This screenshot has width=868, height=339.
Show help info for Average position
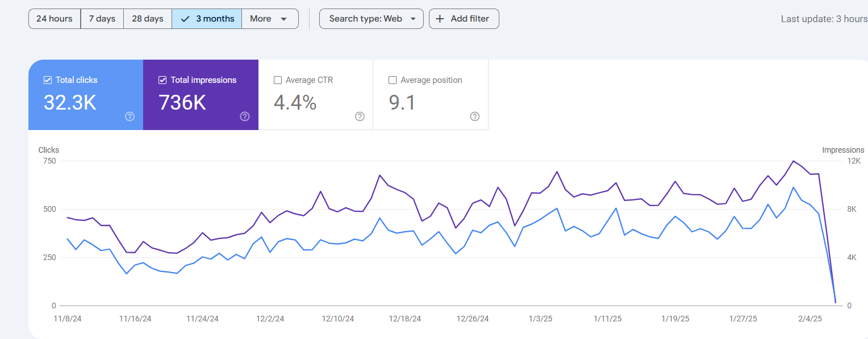(475, 116)
